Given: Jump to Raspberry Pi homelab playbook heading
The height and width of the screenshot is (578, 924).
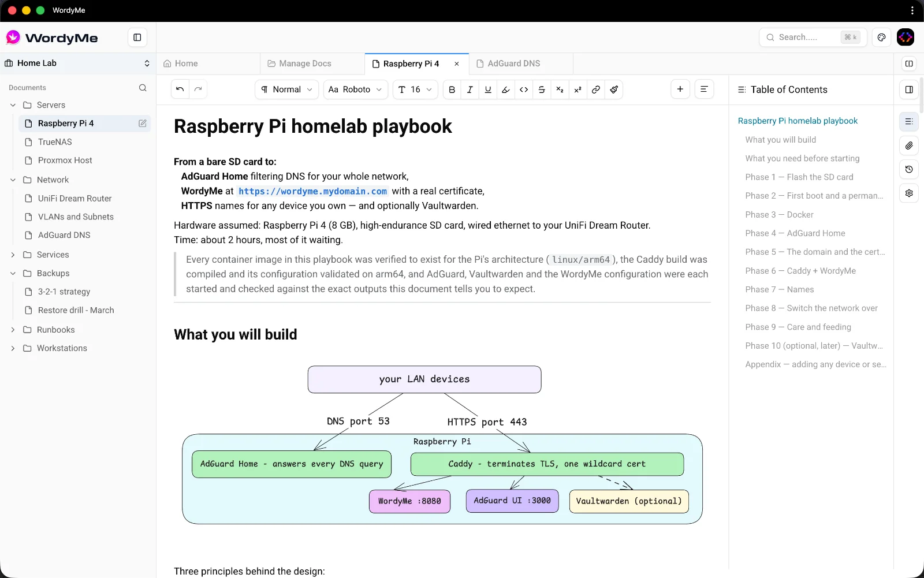Looking at the screenshot, I should point(798,121).
